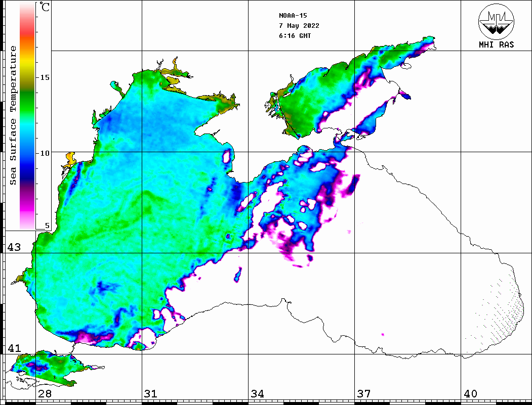This screenshot has height=405, width=532.
Task: Click the 'NOAA-15' satellite label
Action: point(293,16)
